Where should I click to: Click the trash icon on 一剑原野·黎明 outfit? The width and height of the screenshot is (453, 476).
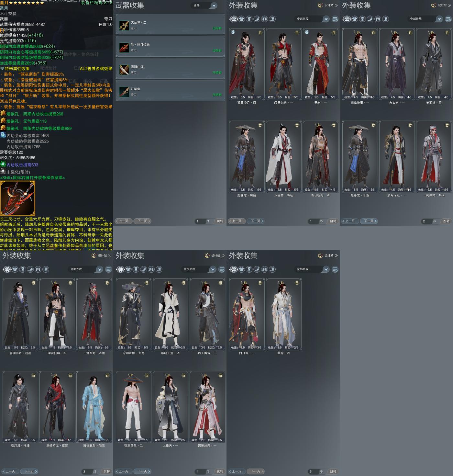coord(447,125)
